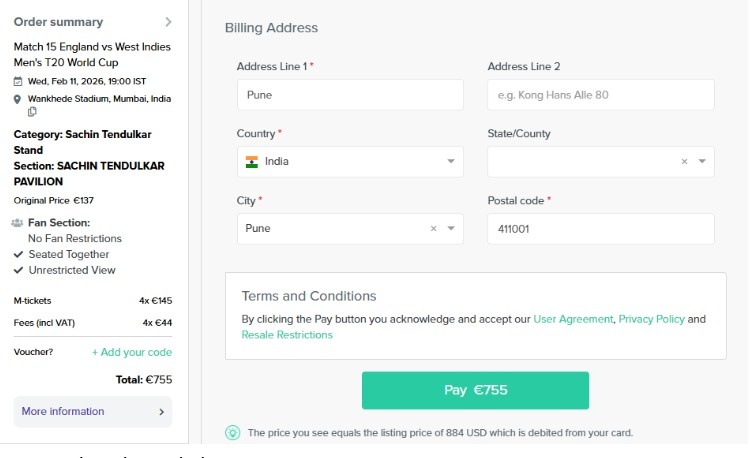Click the No Fan Restrictions text
This screenshot has height=458, width=751.
[75, 239]
